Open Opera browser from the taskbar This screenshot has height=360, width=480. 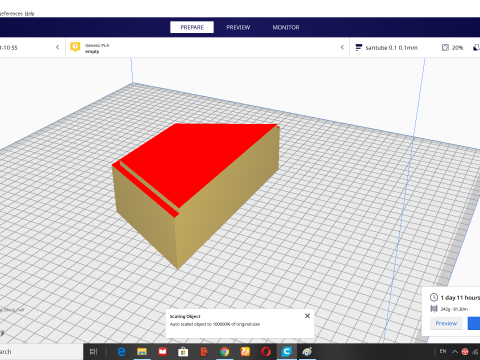tap(266, 351)
